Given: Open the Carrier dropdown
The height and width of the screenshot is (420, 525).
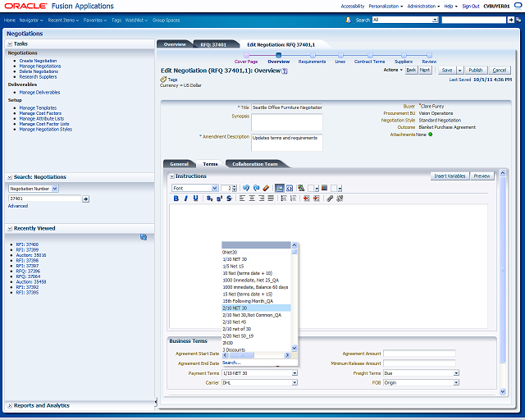Looking at the screenshot, I should click(294, 382).
